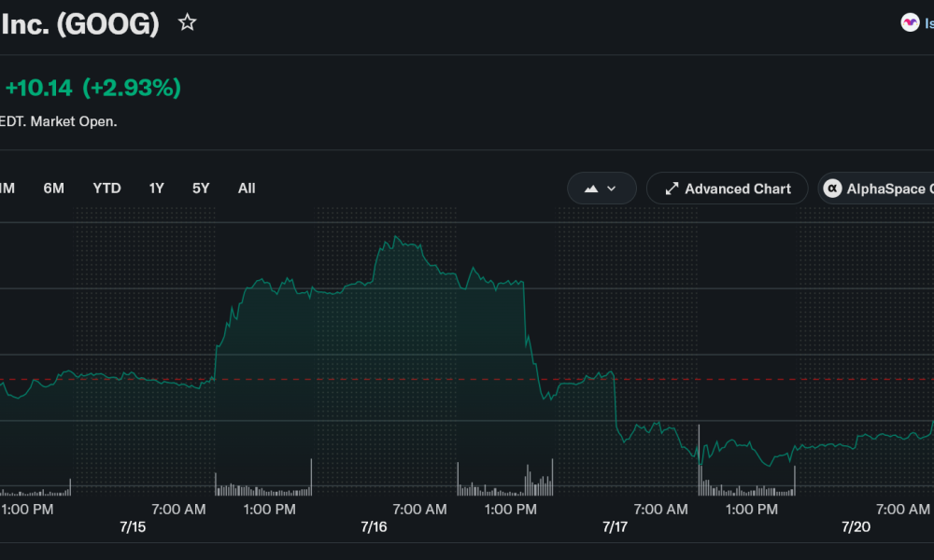Viewport: 934px width, 560px height.
Task: Select the 6M time range
Action: tap(53, 189)
